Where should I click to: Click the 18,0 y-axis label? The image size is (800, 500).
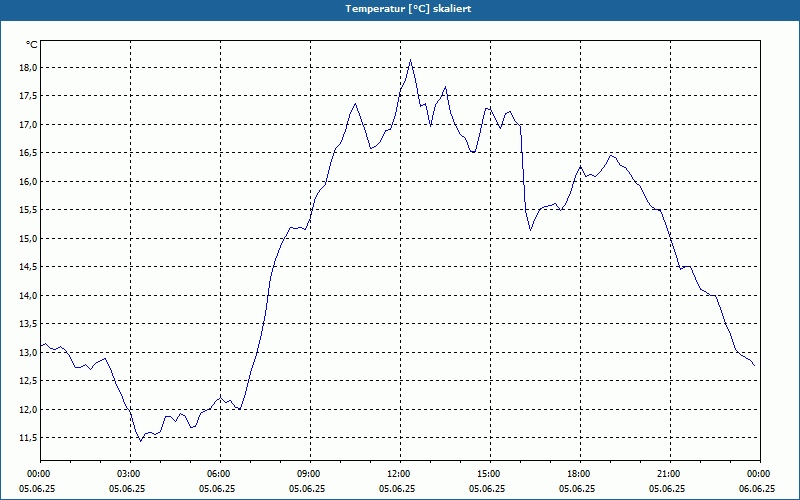pos(28,67)
